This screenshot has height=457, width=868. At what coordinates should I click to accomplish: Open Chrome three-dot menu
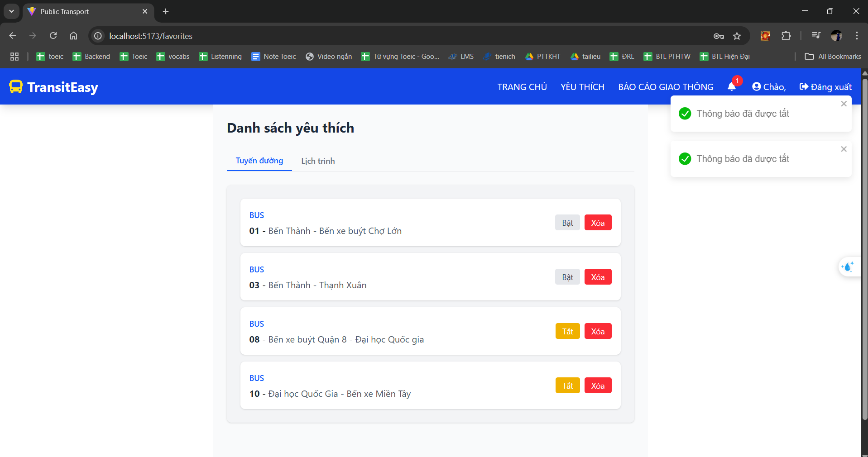[857, 36]
